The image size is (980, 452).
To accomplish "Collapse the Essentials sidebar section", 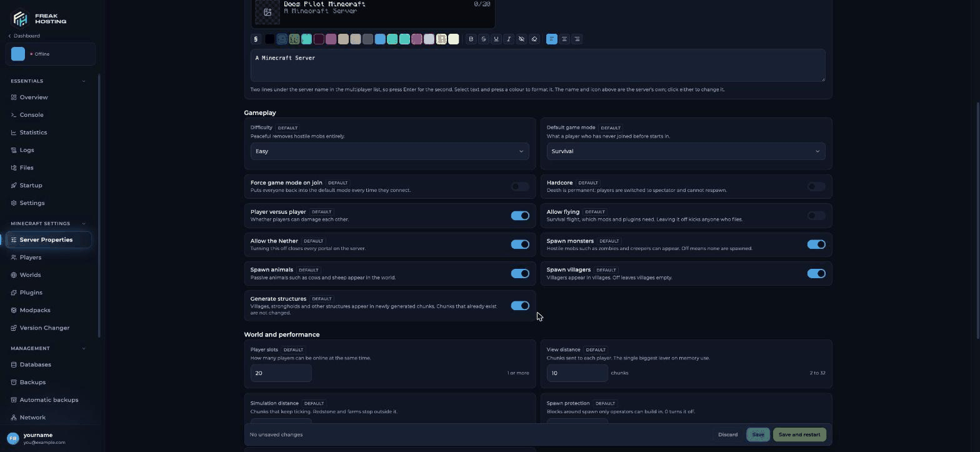I will (84, 81).
